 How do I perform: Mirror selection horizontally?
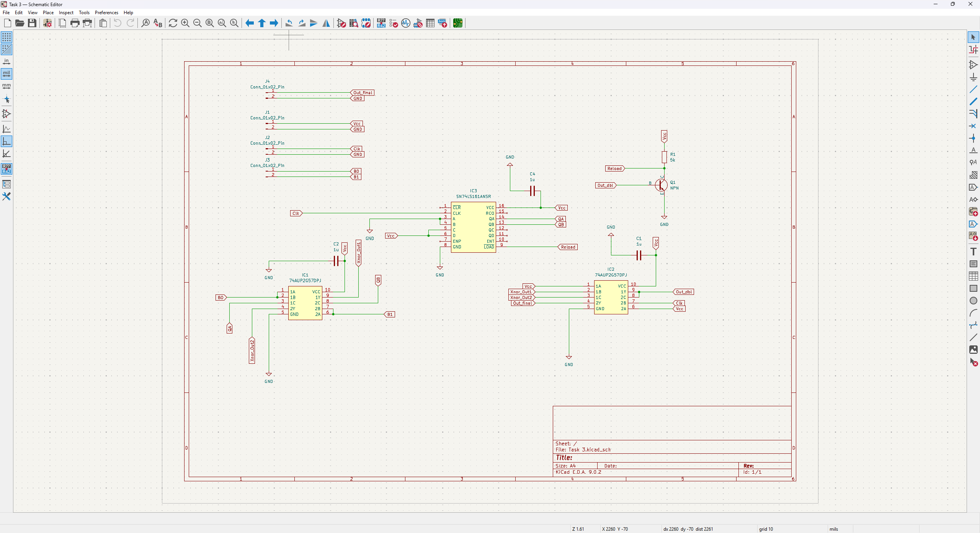click(x=326, y=23)
